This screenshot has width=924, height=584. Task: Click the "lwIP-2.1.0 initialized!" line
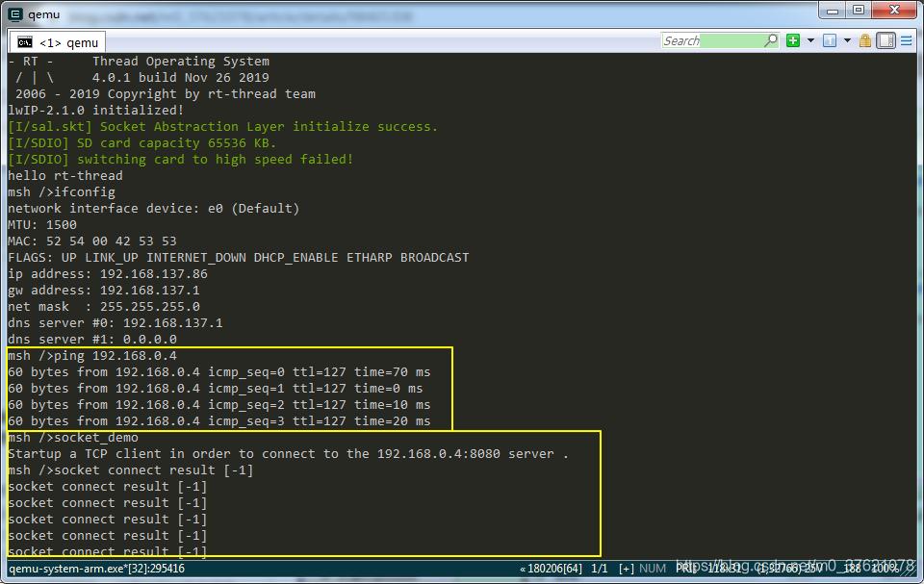pos(95,111)
